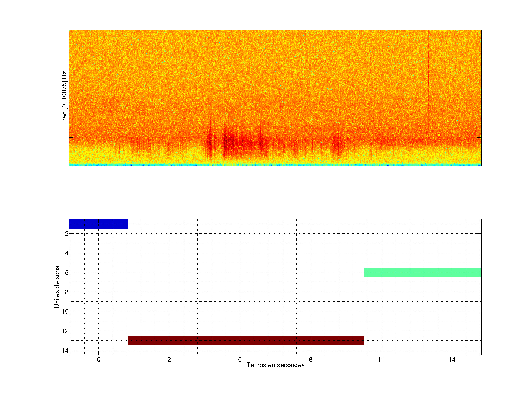The width and height of the screenshot is (532, 399).
Task: Click the y-axis tick label 12
Action: pos(65,331)
